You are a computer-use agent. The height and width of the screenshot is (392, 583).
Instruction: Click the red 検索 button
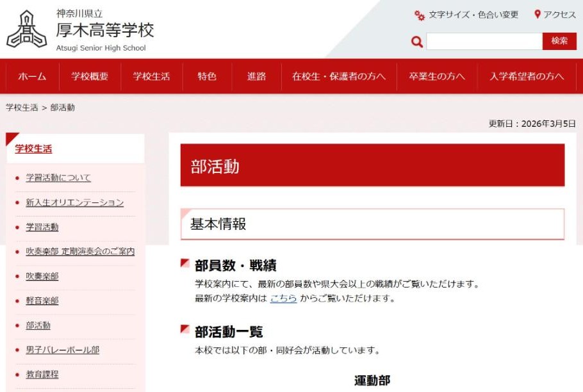pyautogui.click(x=559, y=41)
